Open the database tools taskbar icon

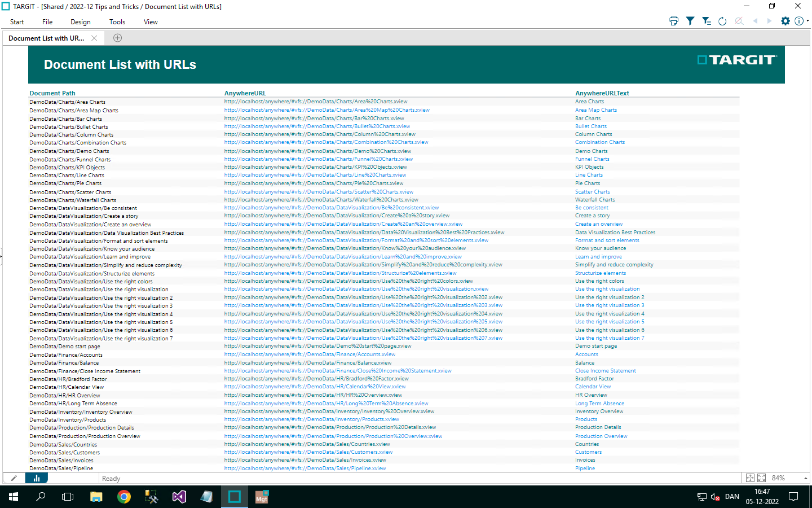(x=152, y=497)
